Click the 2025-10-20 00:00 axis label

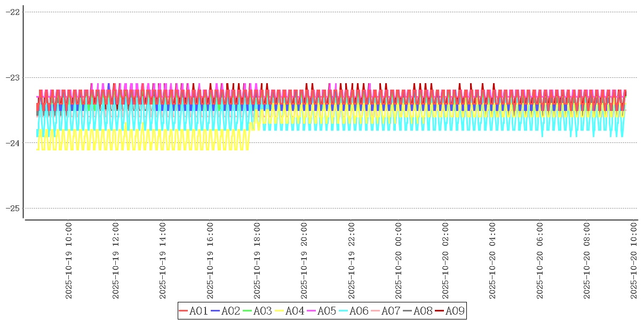click(x=399, y=261)
